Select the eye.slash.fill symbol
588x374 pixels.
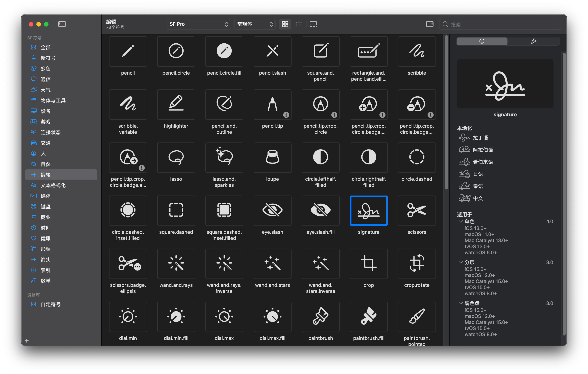(320, 210)
